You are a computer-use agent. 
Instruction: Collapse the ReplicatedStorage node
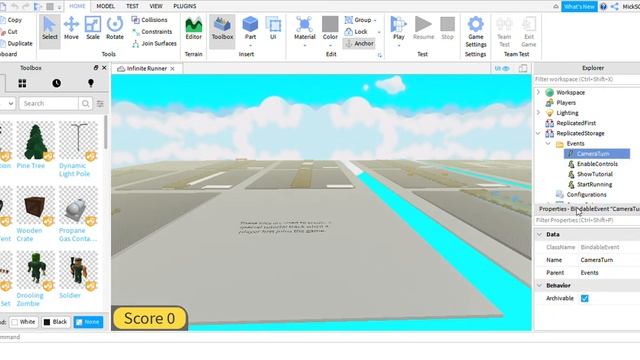[x=538, y=133]
